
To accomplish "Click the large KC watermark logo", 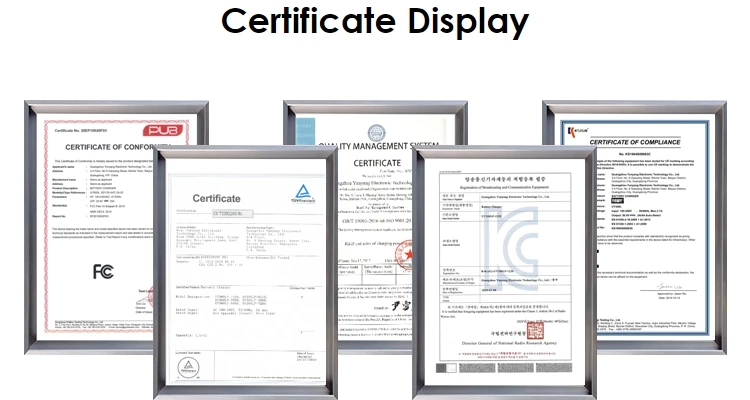I will [x=510, y=248].
